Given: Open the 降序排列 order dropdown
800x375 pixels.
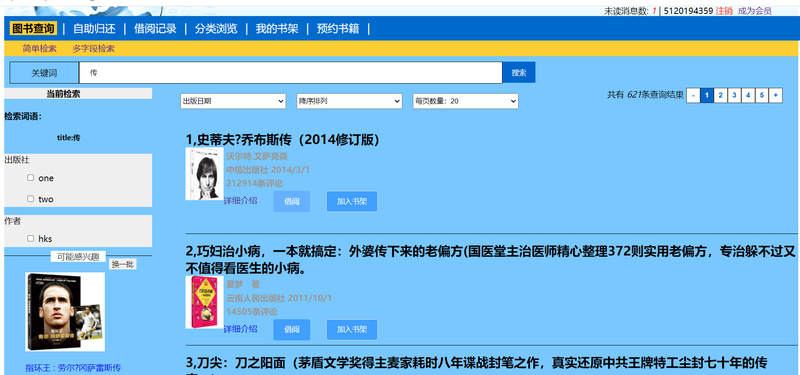Looking at the screenshot, I should pyautogui.click(x=349, y=101).
